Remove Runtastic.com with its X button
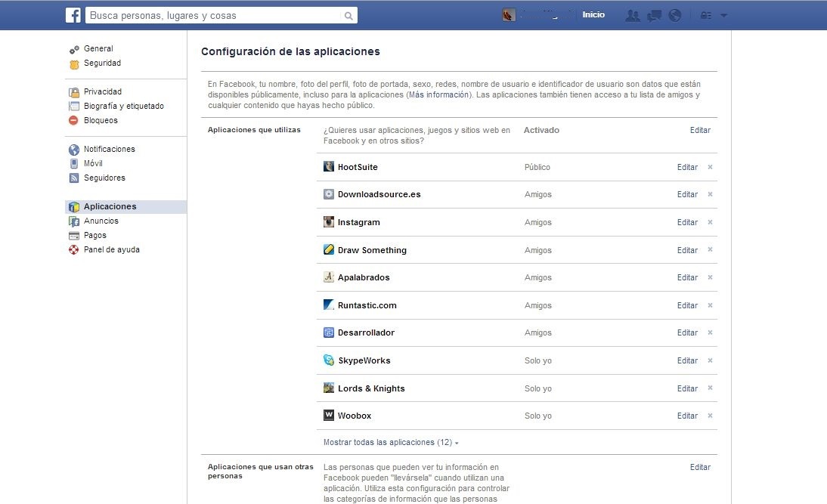The width and height of the screenshot is (827, 504). point(710,305)
